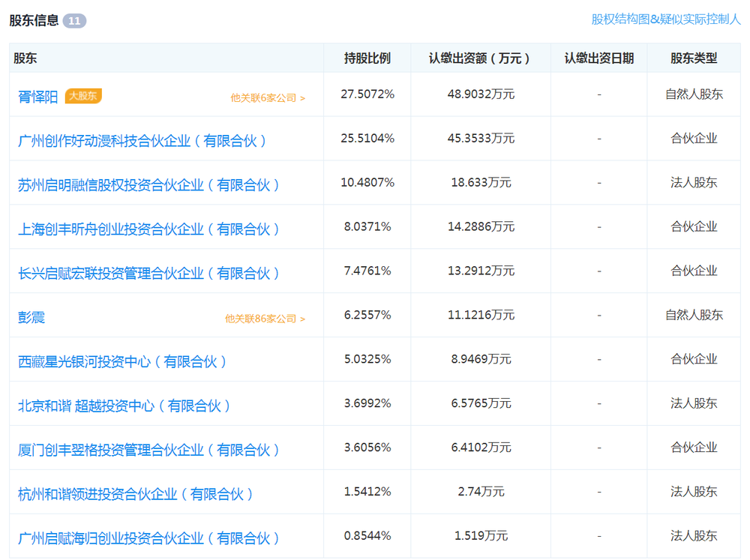Open 他关联86家公司 link for 彭震

265,319
